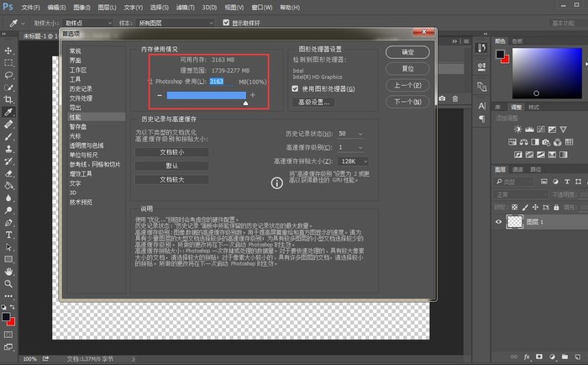Toggle lock position icon
Viewport: 588px width, 365px height.
click(535, 207)
